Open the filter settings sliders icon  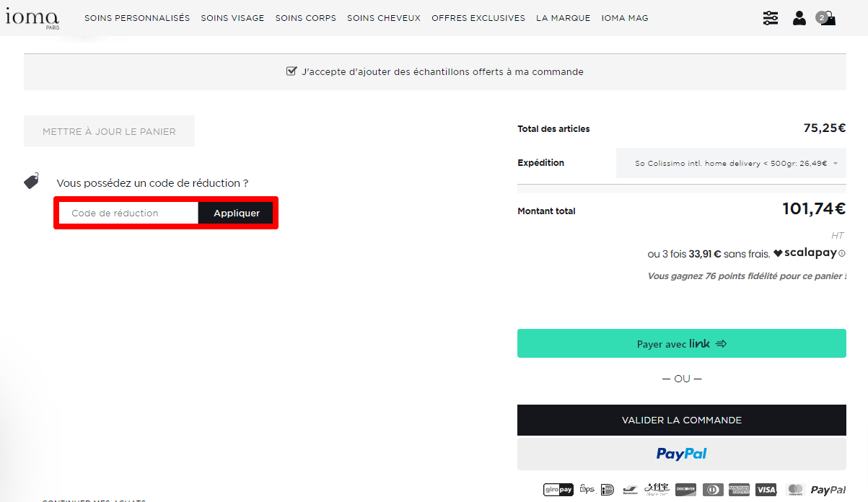[x=771, y=18]
